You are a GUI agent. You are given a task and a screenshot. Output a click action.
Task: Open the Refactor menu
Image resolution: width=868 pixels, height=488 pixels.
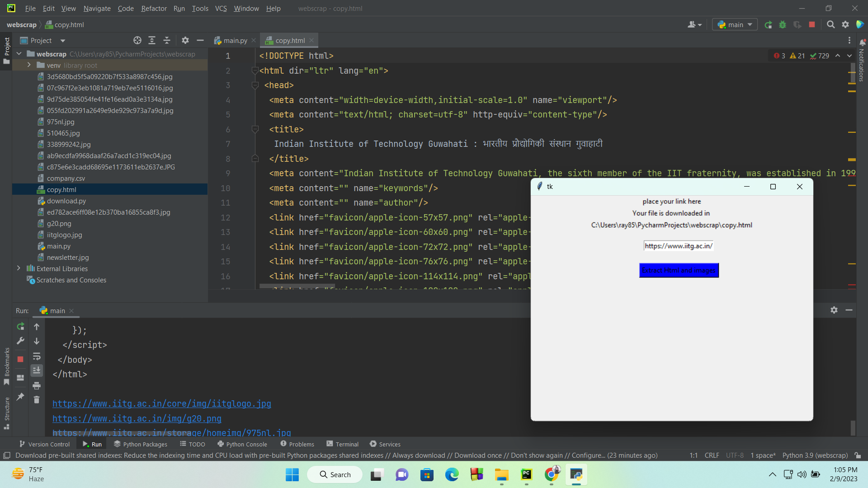pyautogui.click(x=154, y=8)
